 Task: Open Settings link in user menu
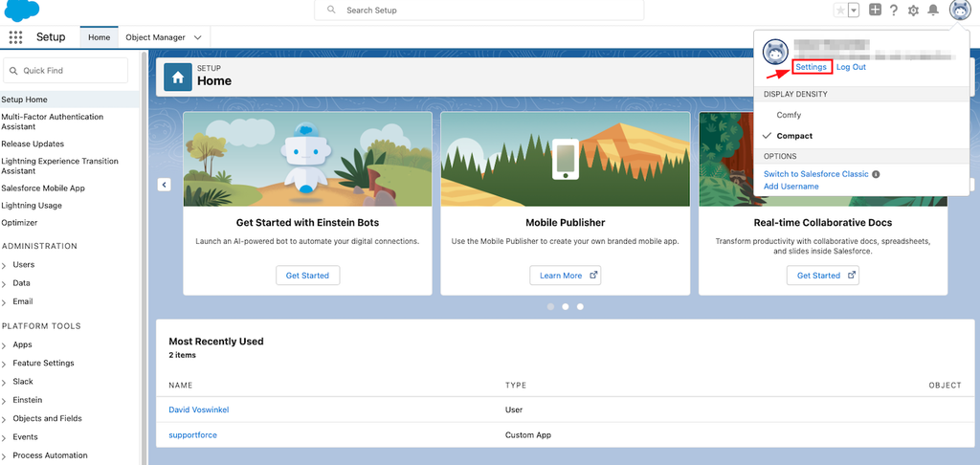click(x=812, y=67)
